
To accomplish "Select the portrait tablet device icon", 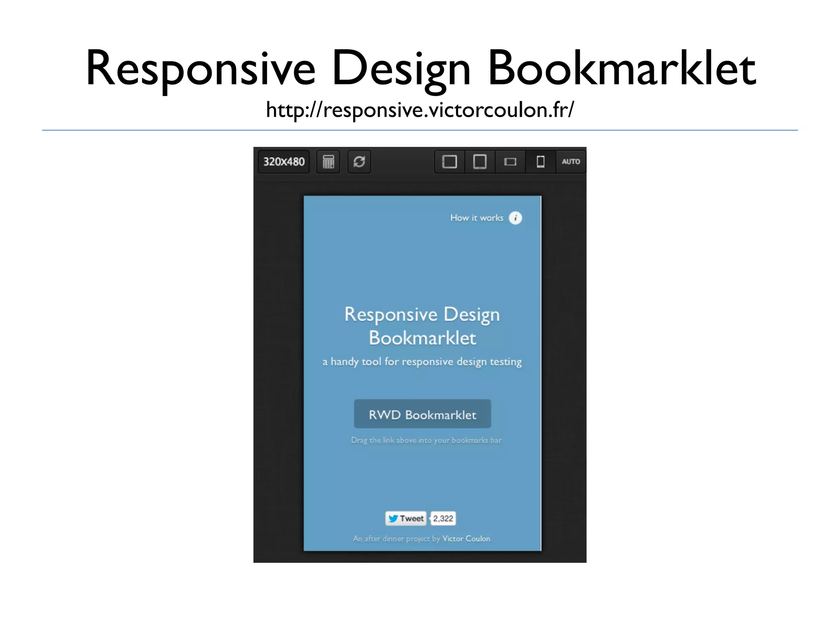I will click(x=480, y=162).
